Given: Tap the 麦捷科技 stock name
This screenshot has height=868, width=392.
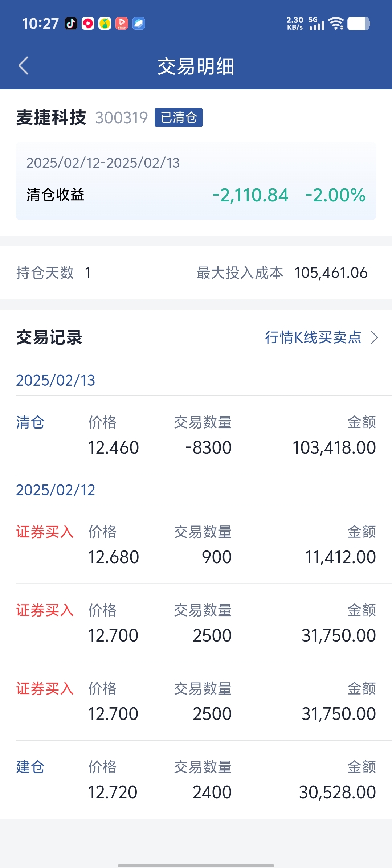Looking at the screenshot, I should point(51,118).
